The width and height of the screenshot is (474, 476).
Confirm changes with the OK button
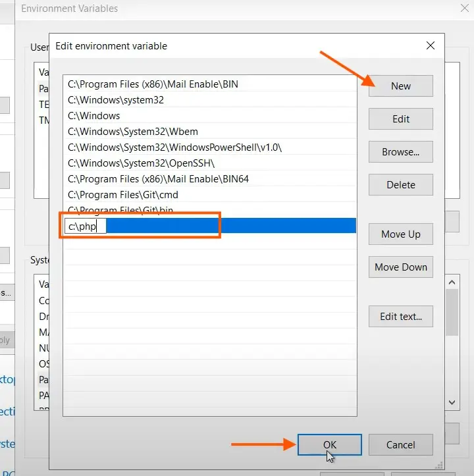330,445
